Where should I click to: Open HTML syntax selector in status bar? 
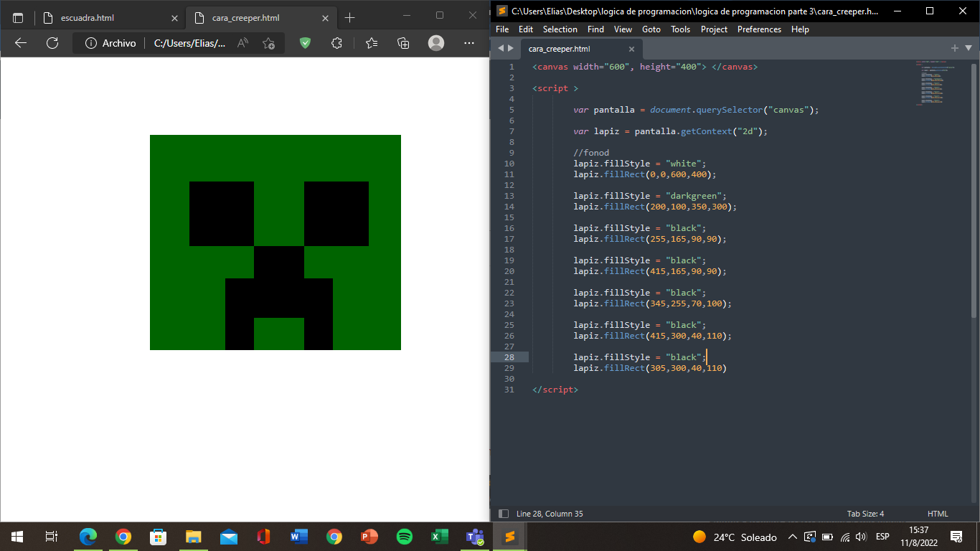tap(938, 514)
